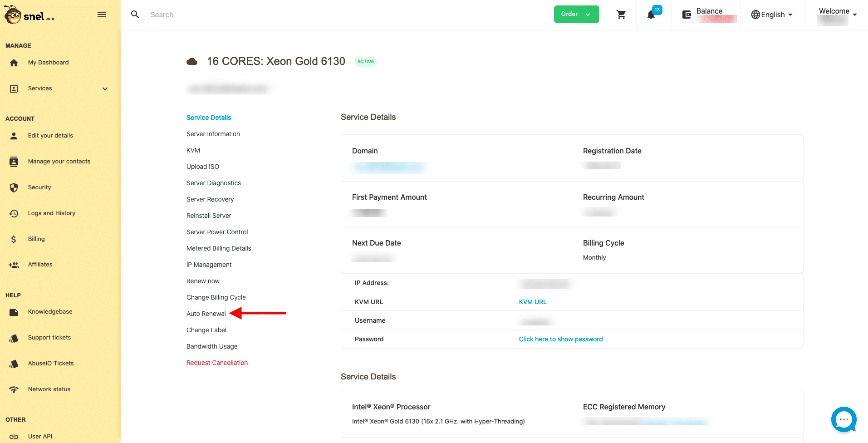Click the Logs and History clock icon
Image resolution: width=868 pixels, height=443 pixels.
tap(14, 213)
